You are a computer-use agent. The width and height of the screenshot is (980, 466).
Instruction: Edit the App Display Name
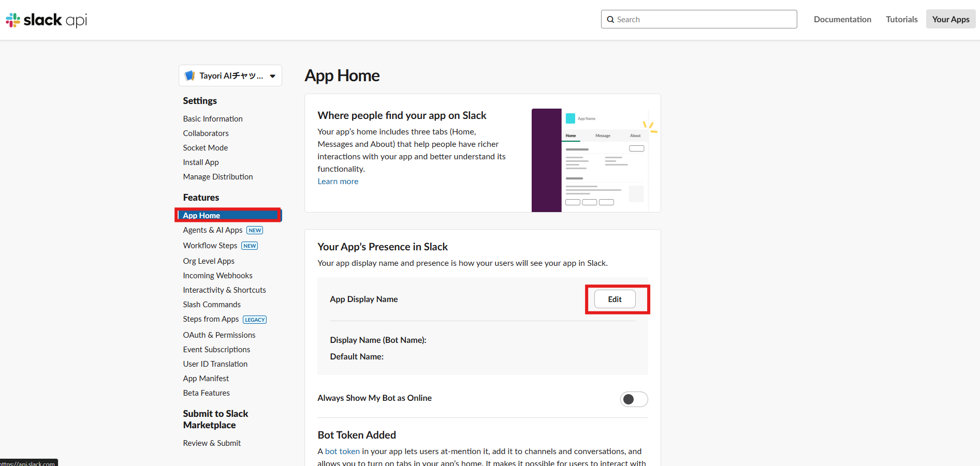(x=615, y=299)
